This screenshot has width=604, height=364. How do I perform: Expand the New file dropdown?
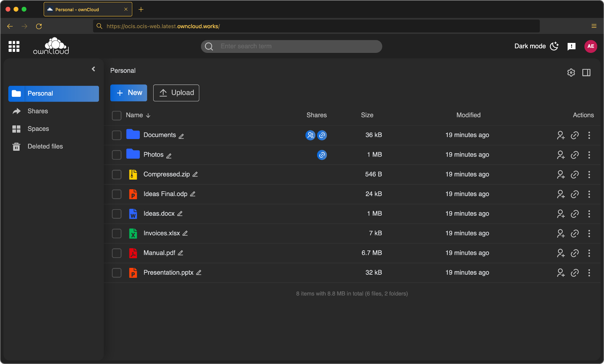[128, 93]
